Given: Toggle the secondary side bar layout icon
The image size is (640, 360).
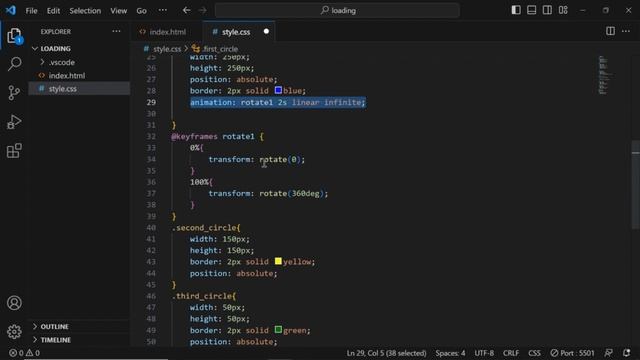Looking at the screenshot, I should pos(547,10).
